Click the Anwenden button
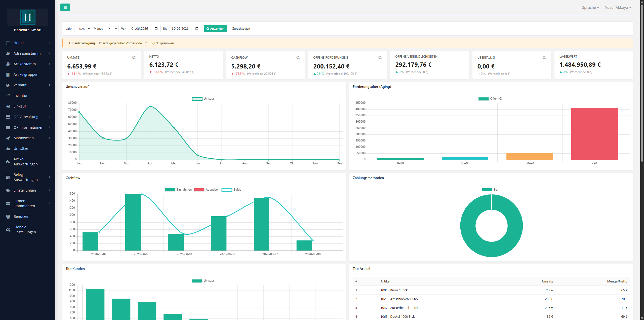 pos(215,28)
